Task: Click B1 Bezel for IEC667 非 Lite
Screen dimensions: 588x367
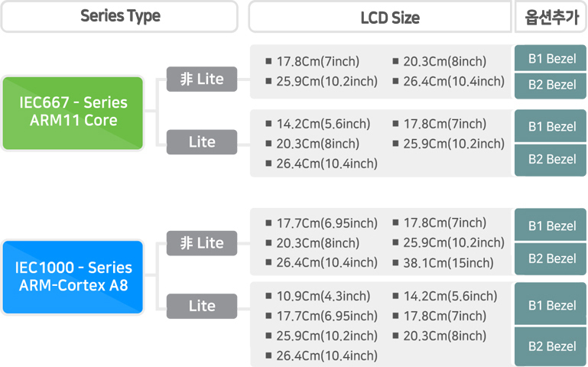Action: tap(551, 58)
